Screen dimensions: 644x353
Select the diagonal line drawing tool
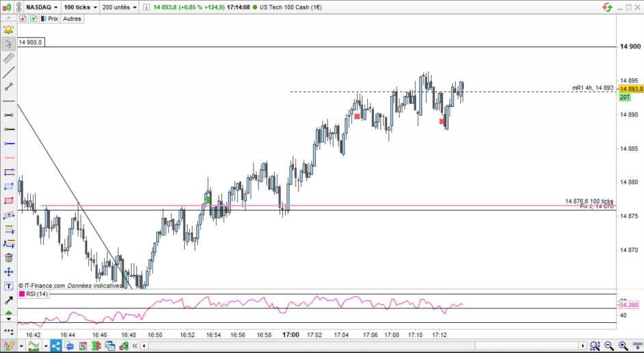[x=8, y=73]
